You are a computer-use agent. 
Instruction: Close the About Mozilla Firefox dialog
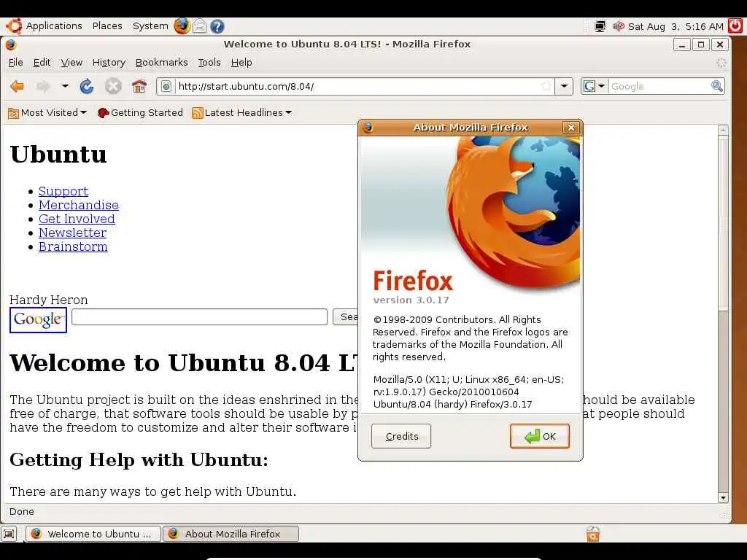click(x=570, y=127)
